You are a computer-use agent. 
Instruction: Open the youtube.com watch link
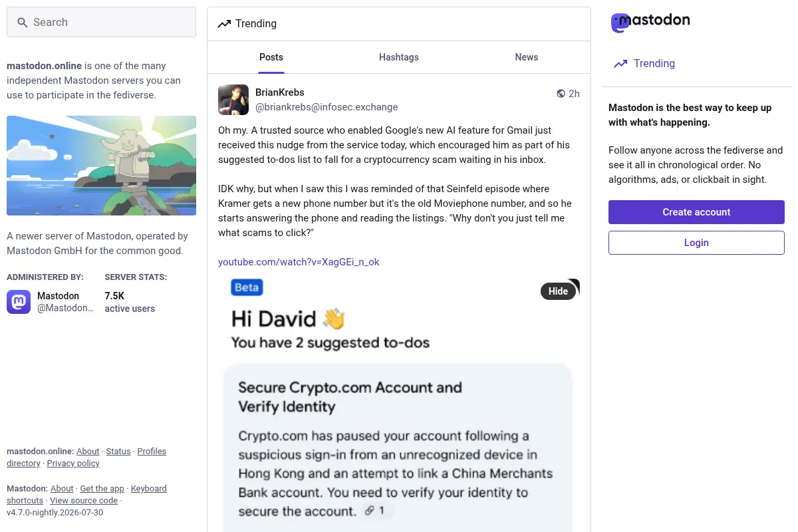tap(299, 262)
